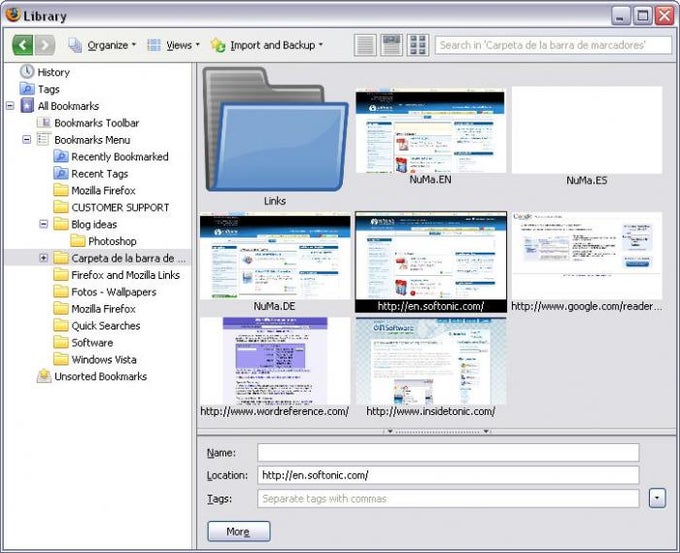This screenshot has height=553, width=680.
Task: Select the blank NuMa.ES bookmark thumbnail
Action: pos(587,130)
